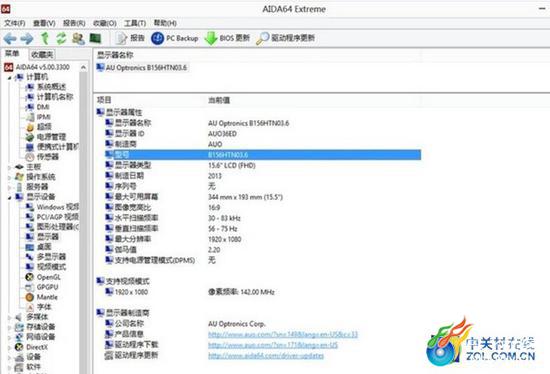Image resolution: width=550 pixels, height=374 pixels.
Task: Open the 驱动程序下载 auo.com link
Action: [273, 345]
